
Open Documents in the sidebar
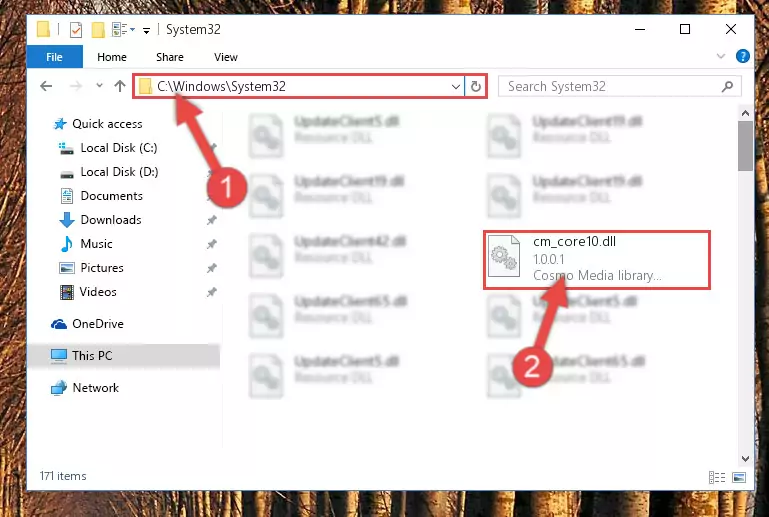[111, 196]
